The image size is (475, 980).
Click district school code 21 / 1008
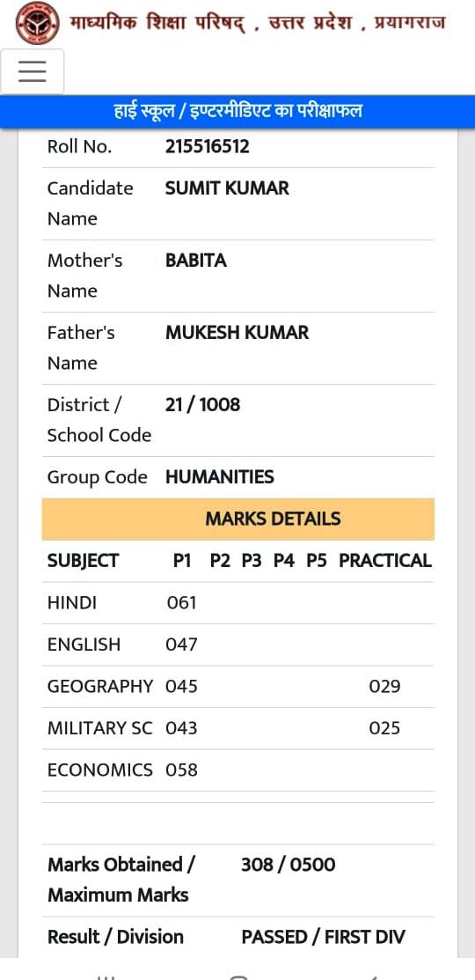(x=203, y=404)
